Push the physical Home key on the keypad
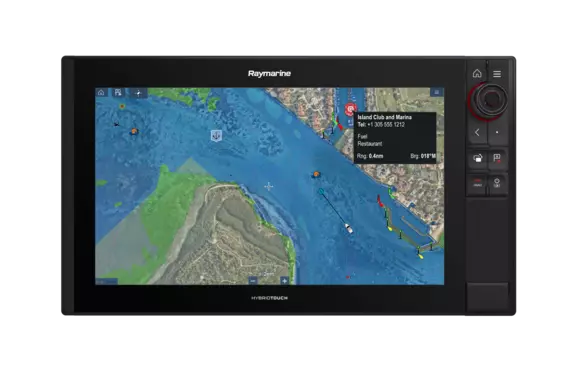The image size is (576, 386). pyautogui.click(x=477, y=73)
